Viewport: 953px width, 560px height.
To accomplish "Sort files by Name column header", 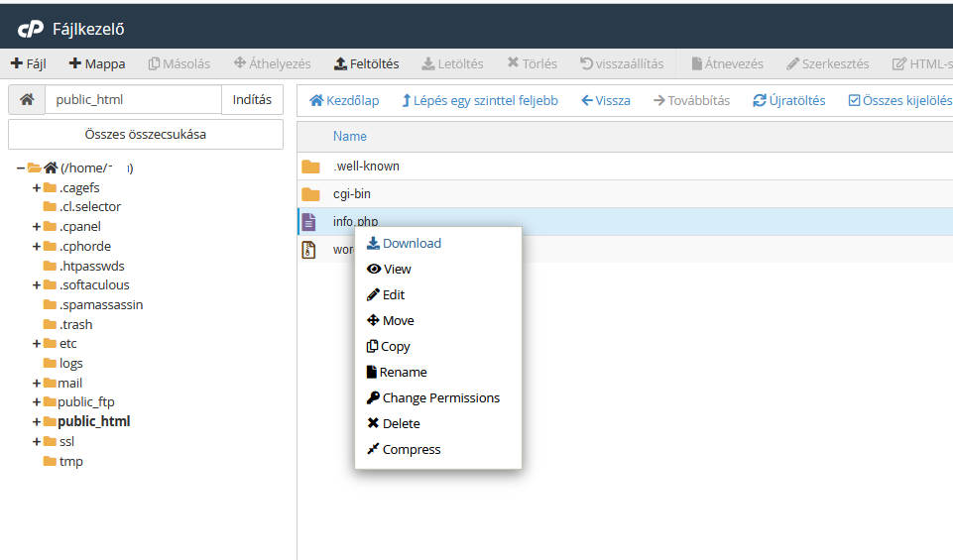I will (x=349, y=136).
